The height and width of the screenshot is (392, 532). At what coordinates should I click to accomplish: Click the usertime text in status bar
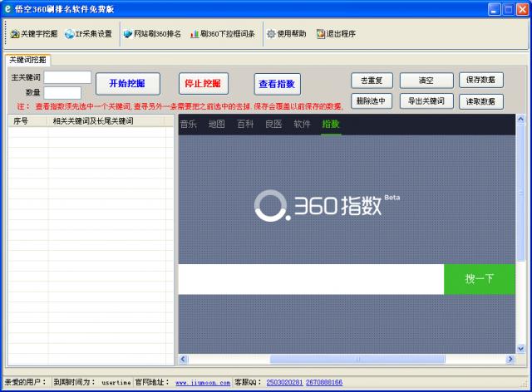coord(116,383)
